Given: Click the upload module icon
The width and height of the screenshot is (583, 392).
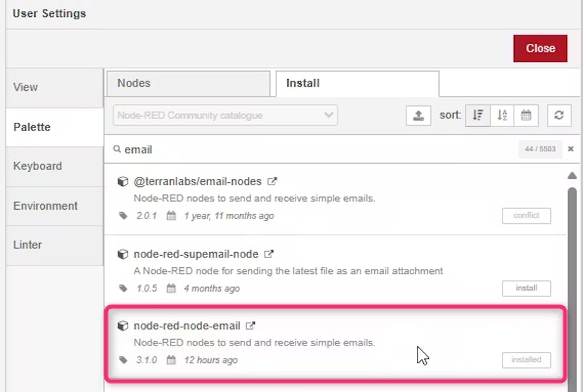Looking at the screenshot, I should click(x=418, y=115).
